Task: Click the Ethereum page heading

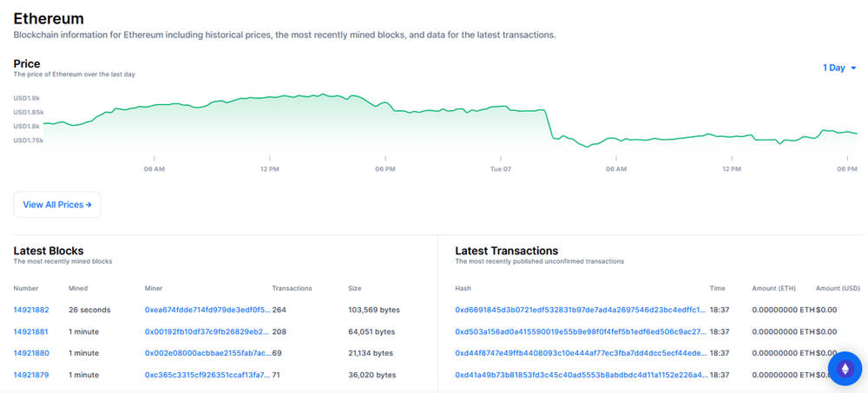Action: (49, 18)
